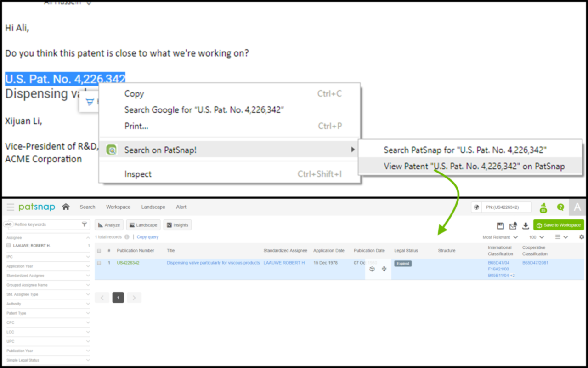Open the Search tab in PatSnap nav
This screenshot has width=588, height=368.
[x=87, y=207]
